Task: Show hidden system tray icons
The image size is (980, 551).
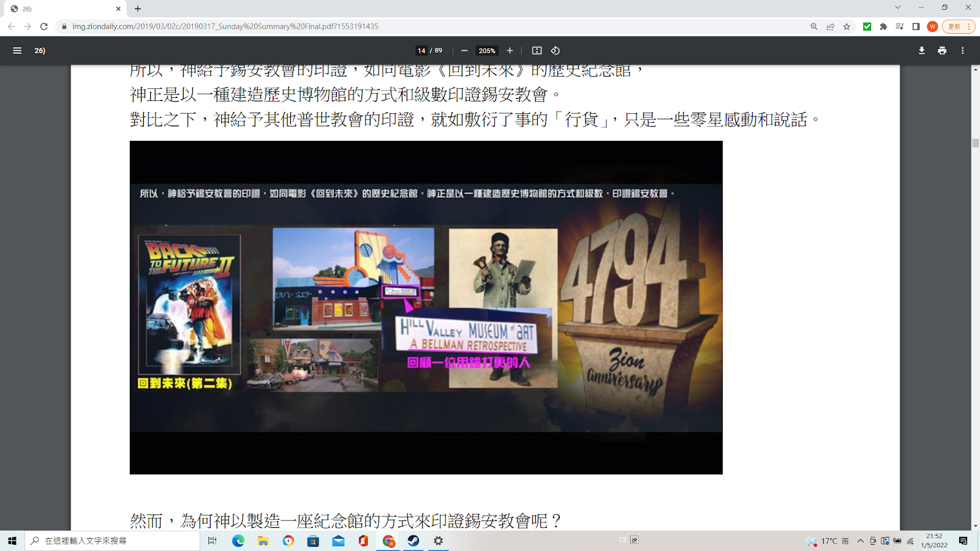Action: [x=861, y=541]
